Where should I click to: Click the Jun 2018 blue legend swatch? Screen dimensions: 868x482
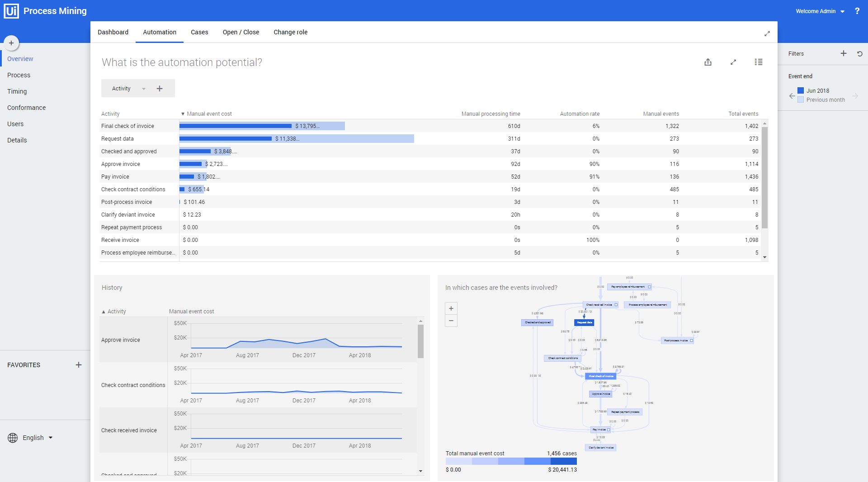[x=801, y=91]
